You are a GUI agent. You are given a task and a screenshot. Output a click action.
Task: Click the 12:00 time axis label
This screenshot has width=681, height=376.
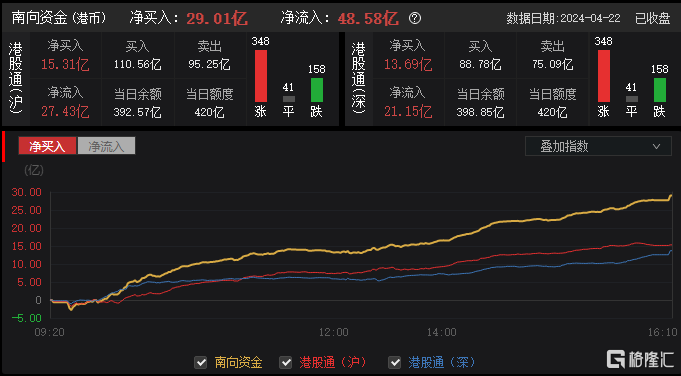pos(333,333)
